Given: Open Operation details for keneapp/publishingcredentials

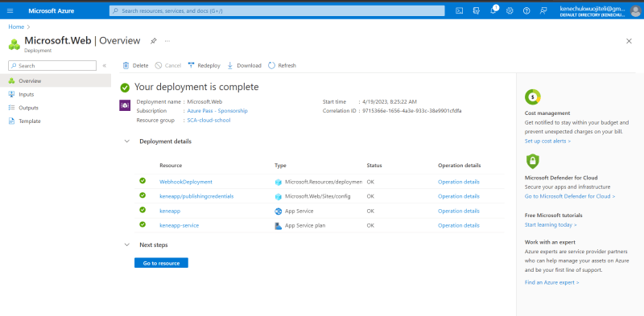Looking at the screenshot, I should (458, 196).
